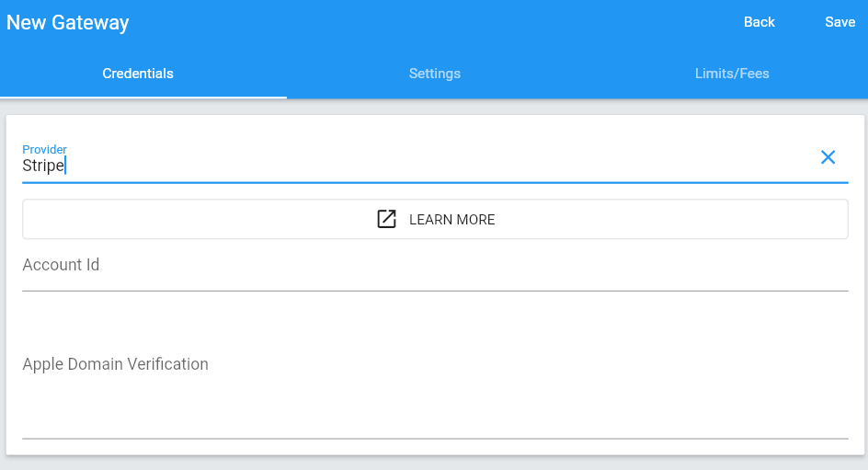Viewport: 868px width, 470px height.
Task: Clear the Provider field with the X icon
Action: (828, 157)
